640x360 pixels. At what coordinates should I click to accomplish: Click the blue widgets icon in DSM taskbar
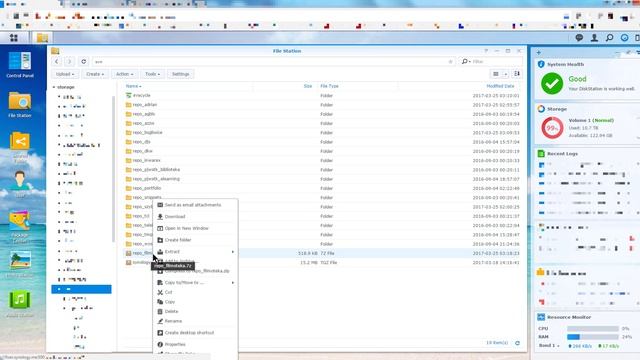coord(624,38)
